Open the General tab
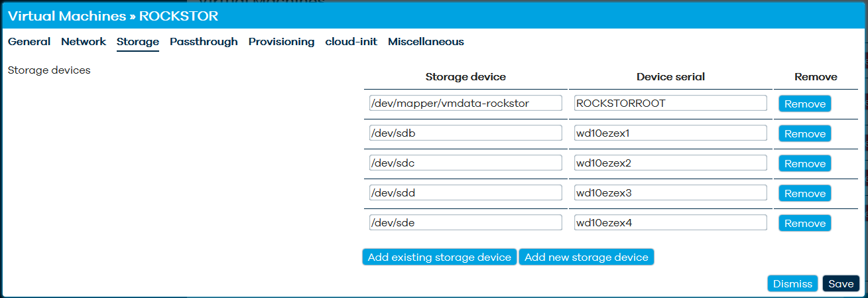Screen dimensions: 868x298 (29, 42)
